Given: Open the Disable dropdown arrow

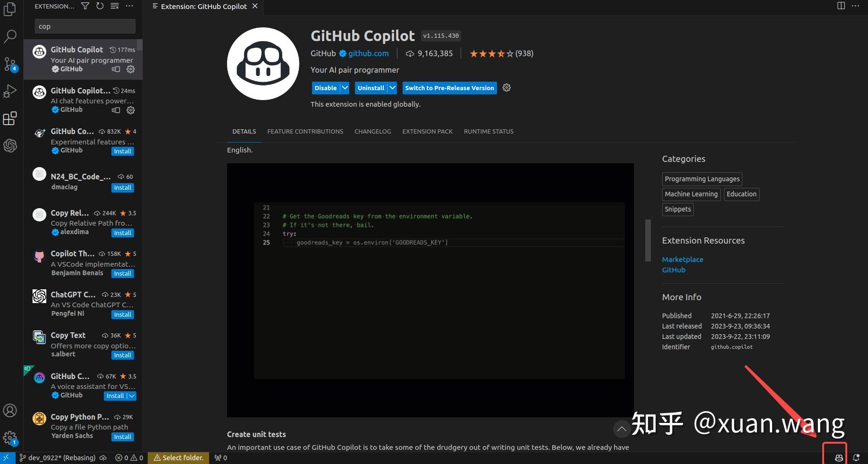Looking at the screenshot, I should [x=344, y=88].
